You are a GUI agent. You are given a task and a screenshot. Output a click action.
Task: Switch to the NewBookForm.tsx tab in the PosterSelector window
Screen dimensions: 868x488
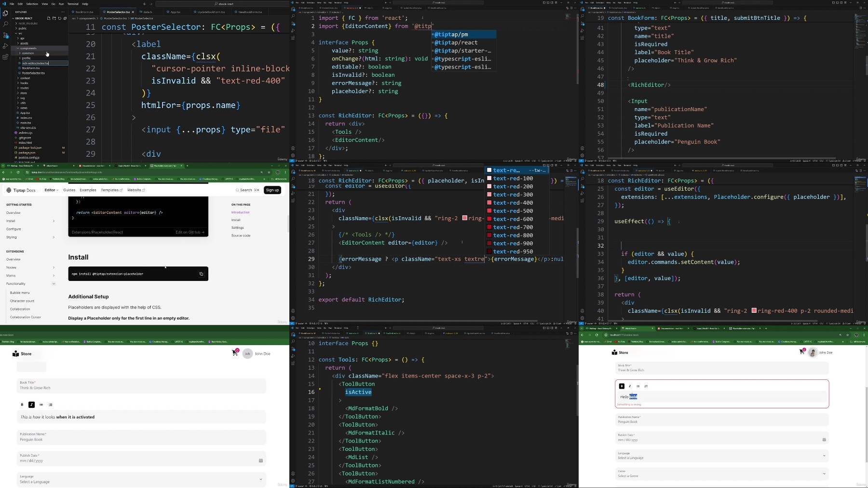pyautogui.click(x=250, y=12)
